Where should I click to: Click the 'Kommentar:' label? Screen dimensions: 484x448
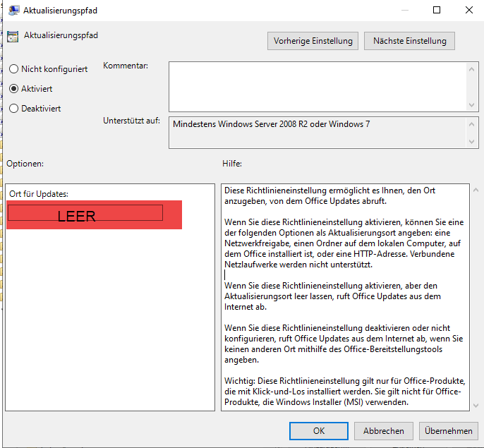click(x=126, y=66)
